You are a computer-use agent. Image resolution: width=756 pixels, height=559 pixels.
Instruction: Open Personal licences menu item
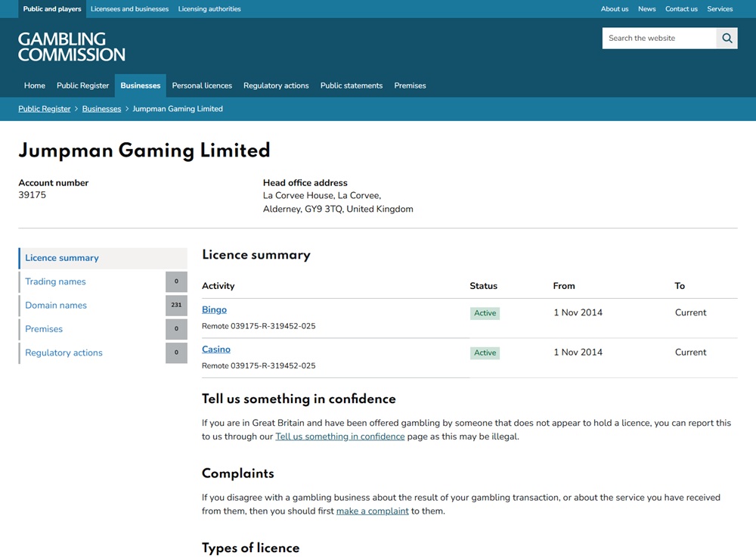pos(202,85)
